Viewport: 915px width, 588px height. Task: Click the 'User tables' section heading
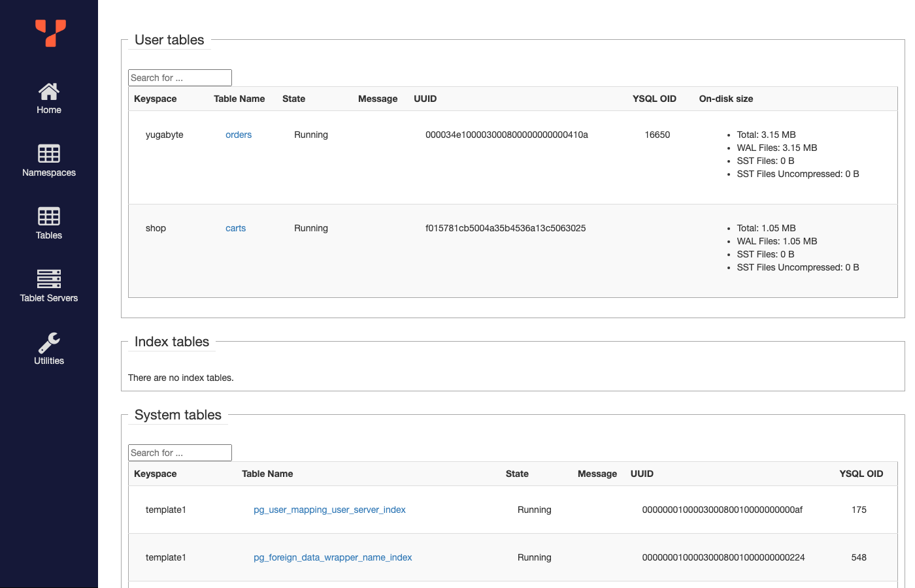[x=169, y=40]
